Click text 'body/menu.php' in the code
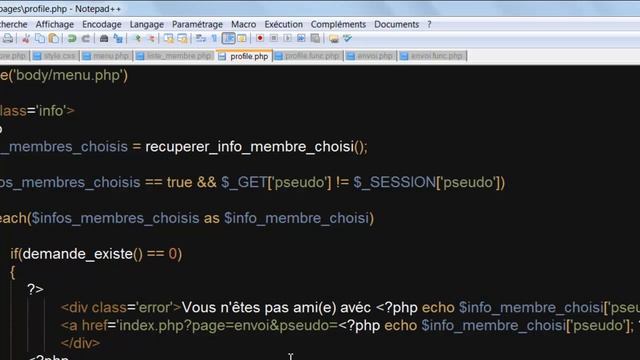Viewport: 640px width, 360px height. pos(68,76)
